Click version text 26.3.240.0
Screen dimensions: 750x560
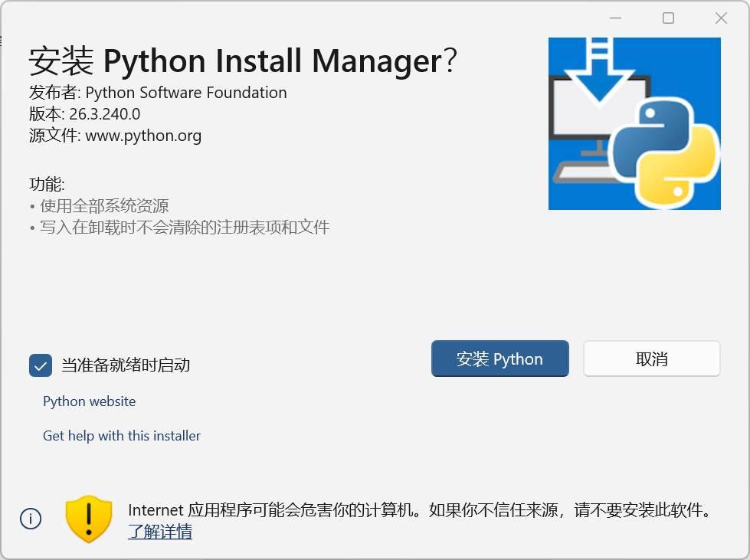(105, 114)
